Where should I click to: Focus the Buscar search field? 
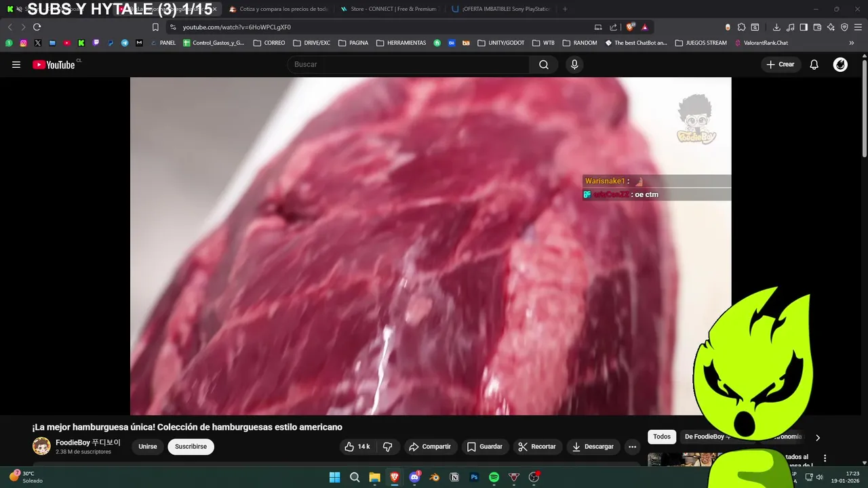410,64
